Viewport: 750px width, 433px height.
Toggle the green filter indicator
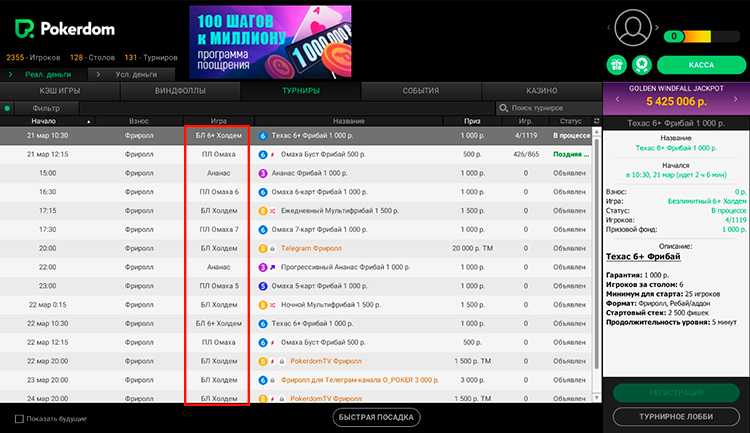tap(7, 109)
